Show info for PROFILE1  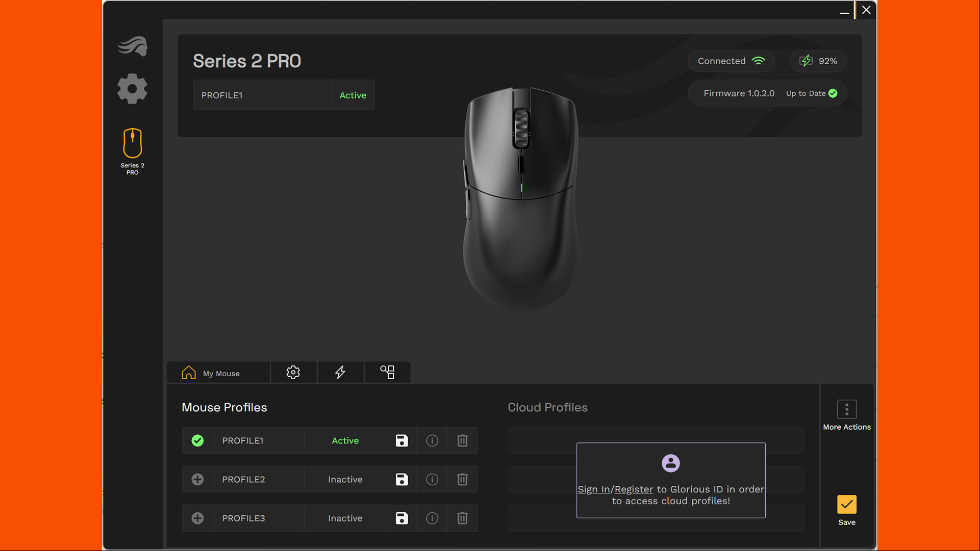tap(432, 440)
